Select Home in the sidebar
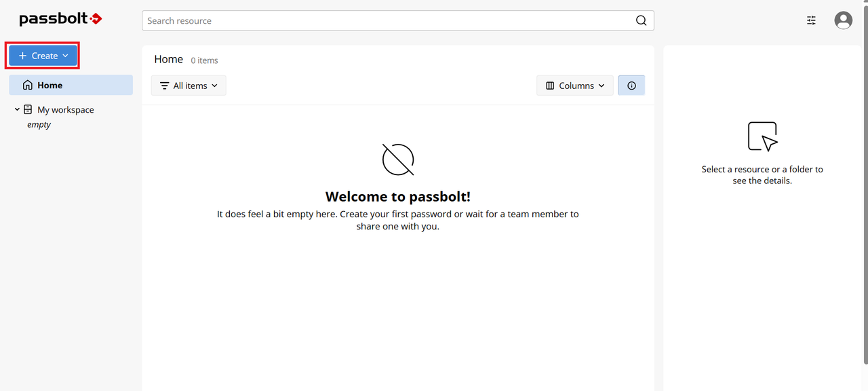 [71, 85]
